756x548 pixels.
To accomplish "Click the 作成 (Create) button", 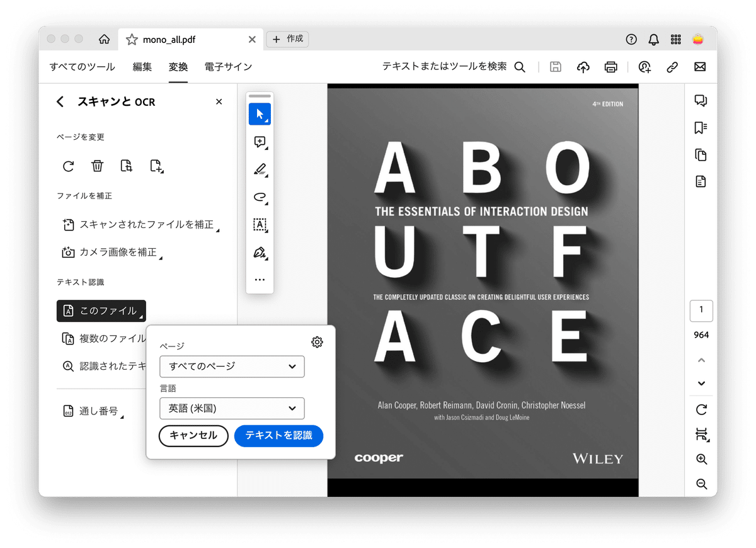I will (287, 39).
